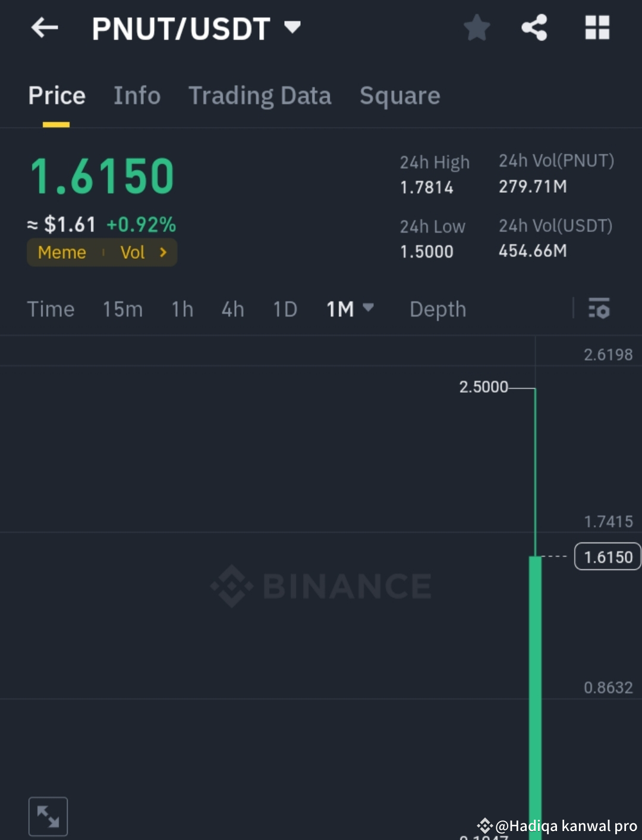Image resolution: width=642 pixels, height=840 pixels.
Task: Open the Meme category tag
Action: [61, 252]
